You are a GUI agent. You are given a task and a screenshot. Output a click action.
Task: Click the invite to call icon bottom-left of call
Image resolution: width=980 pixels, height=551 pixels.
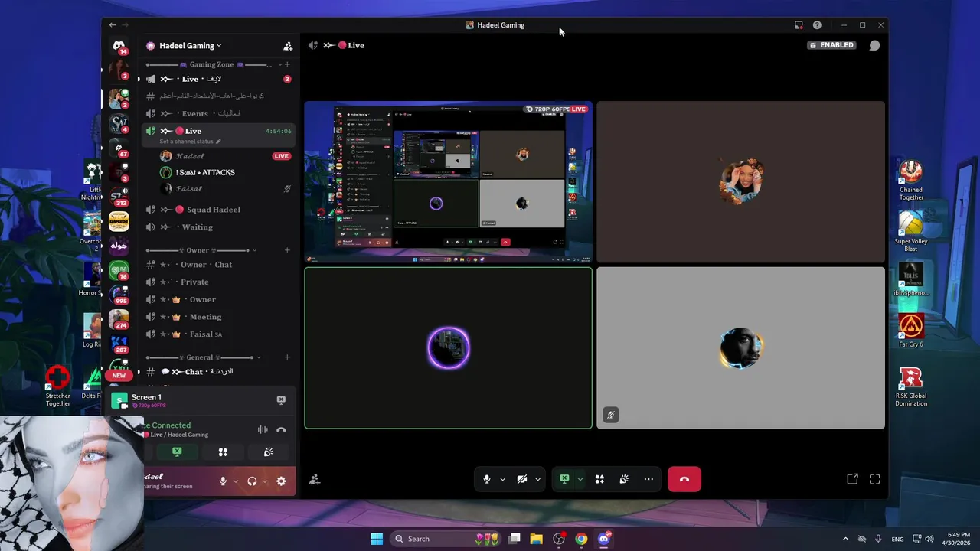[314, 480]
